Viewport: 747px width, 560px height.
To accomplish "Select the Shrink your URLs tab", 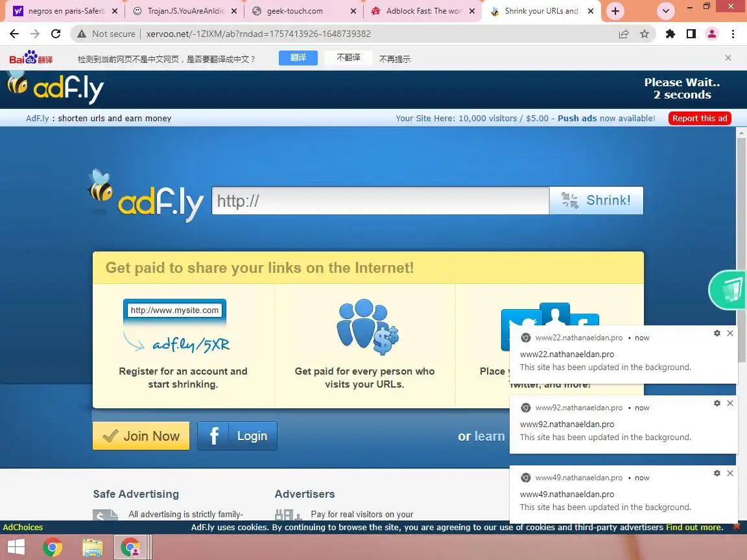I will coord(541,11).
